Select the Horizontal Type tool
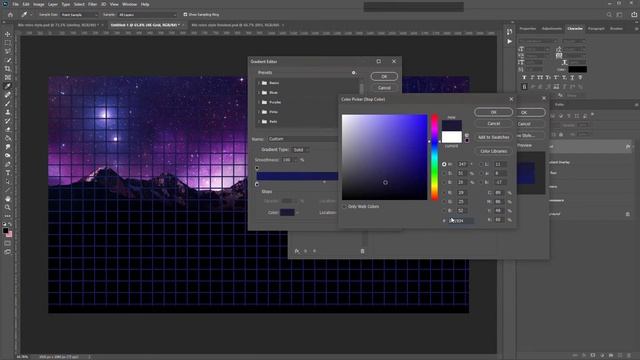Viewport: 640px width, 360px height. point(7,173)
